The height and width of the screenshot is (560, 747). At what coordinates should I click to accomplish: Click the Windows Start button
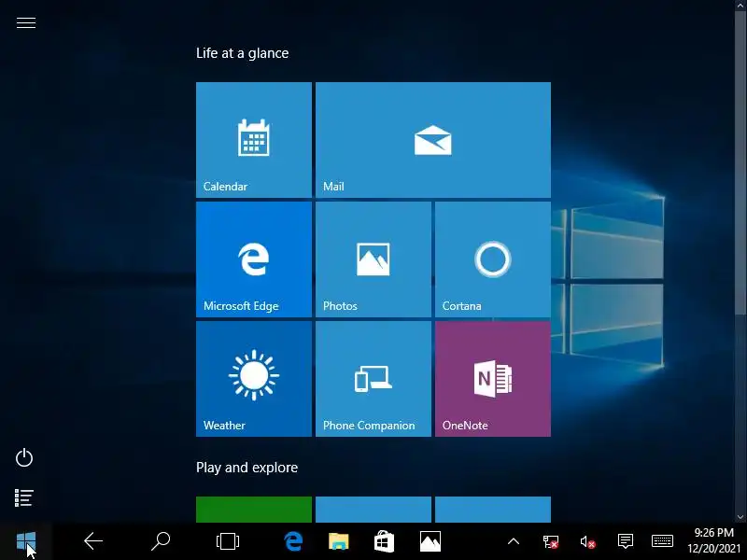click(26, 541)
